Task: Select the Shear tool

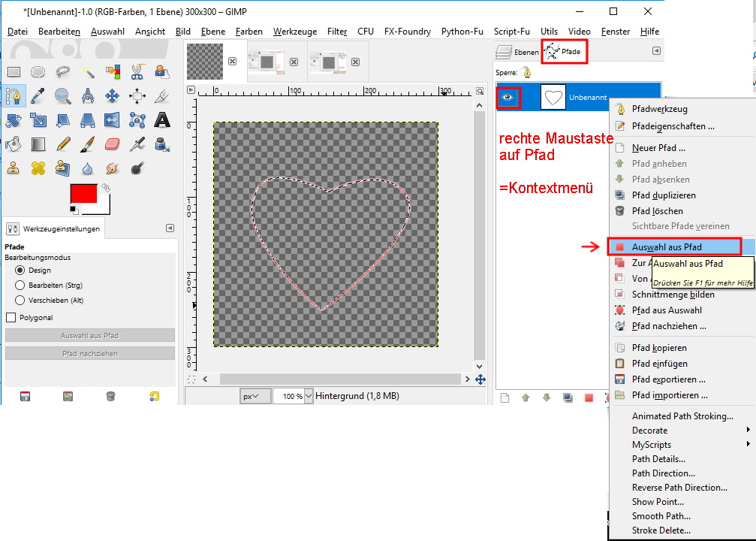Action: click(62, 120)
